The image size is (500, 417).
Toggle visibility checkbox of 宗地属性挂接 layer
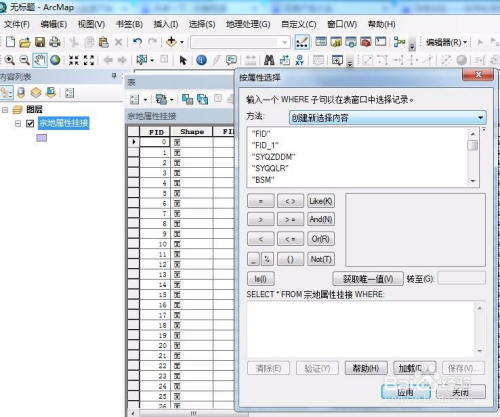tap(30, 124)
